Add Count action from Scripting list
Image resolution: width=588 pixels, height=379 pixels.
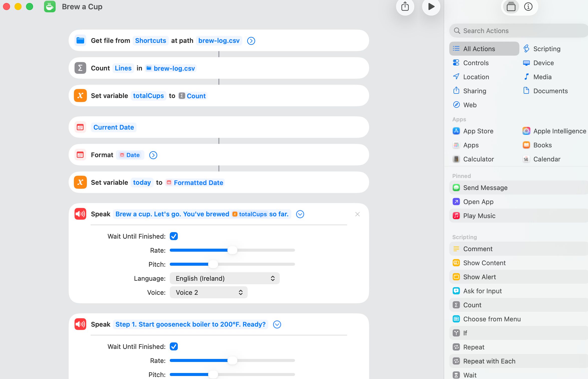pos(518,305)
